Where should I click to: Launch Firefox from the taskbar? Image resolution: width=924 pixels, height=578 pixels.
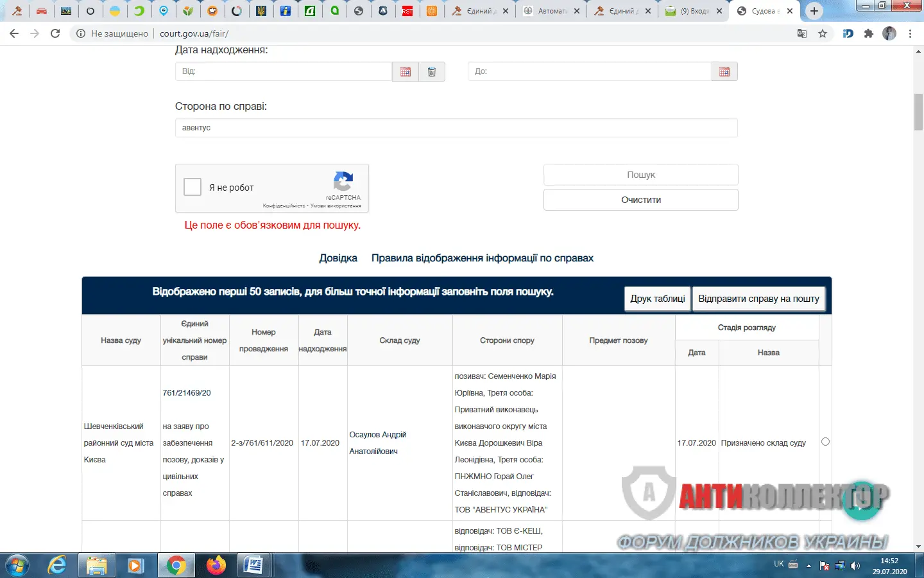pos(216,565)
